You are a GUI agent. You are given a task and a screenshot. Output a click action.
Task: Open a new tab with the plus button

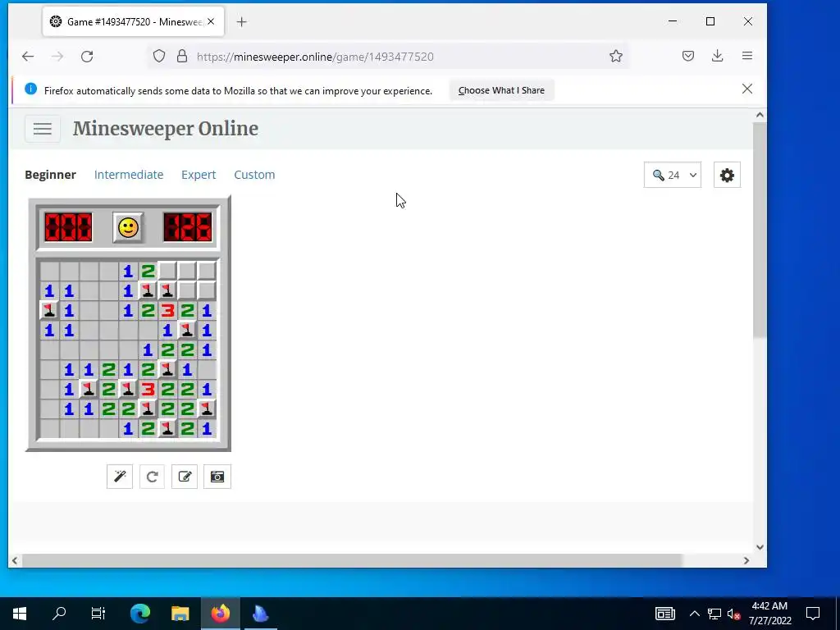pyautogui.click(x=242, y=22)
